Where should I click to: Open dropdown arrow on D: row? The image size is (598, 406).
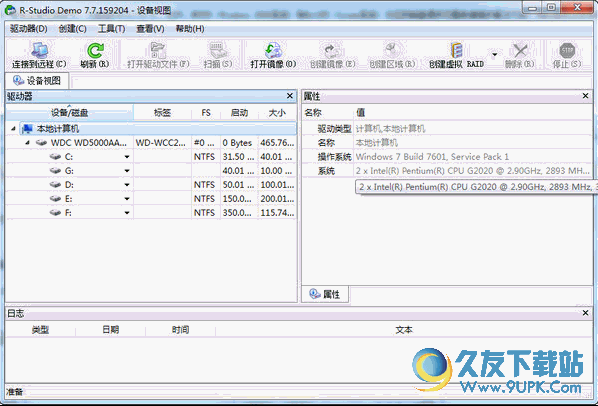(x=127, y=185)
